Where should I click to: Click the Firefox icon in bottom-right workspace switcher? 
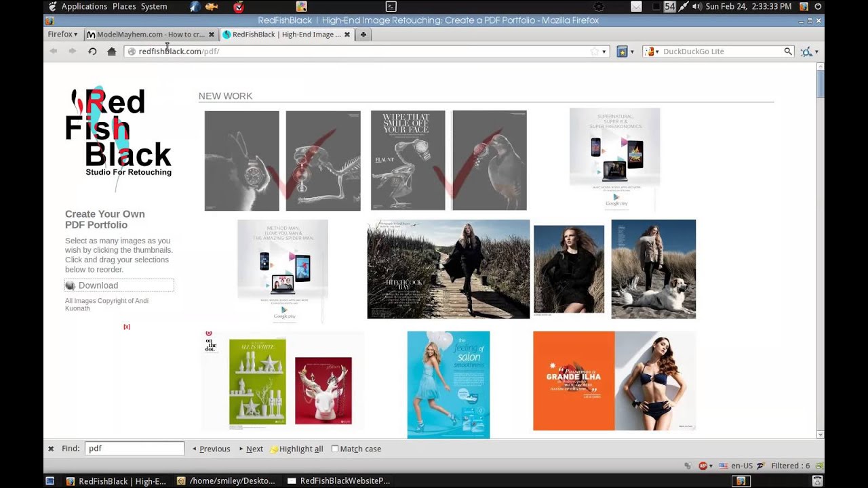[x=741, y=481]
